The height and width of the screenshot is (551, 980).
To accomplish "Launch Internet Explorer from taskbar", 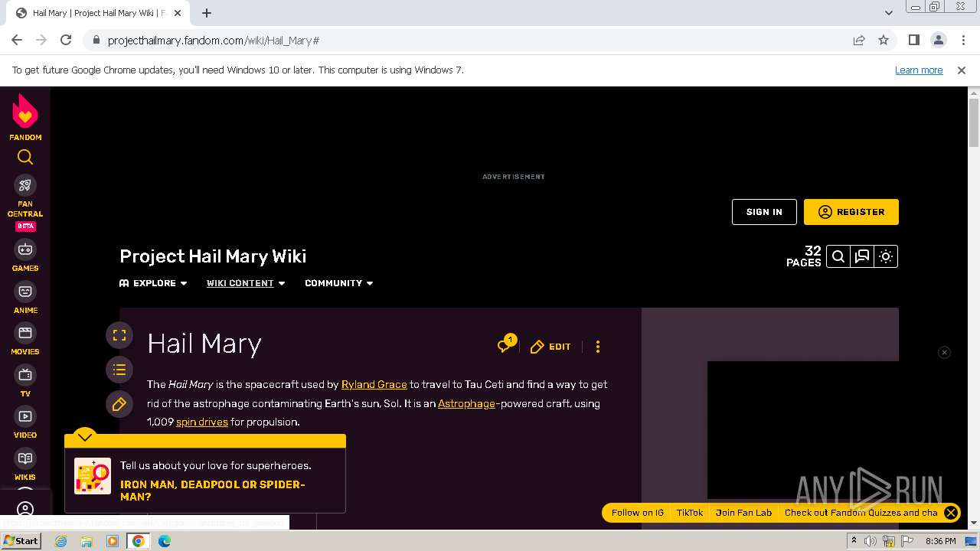I will pyautogui.click(x=61, y=541).
